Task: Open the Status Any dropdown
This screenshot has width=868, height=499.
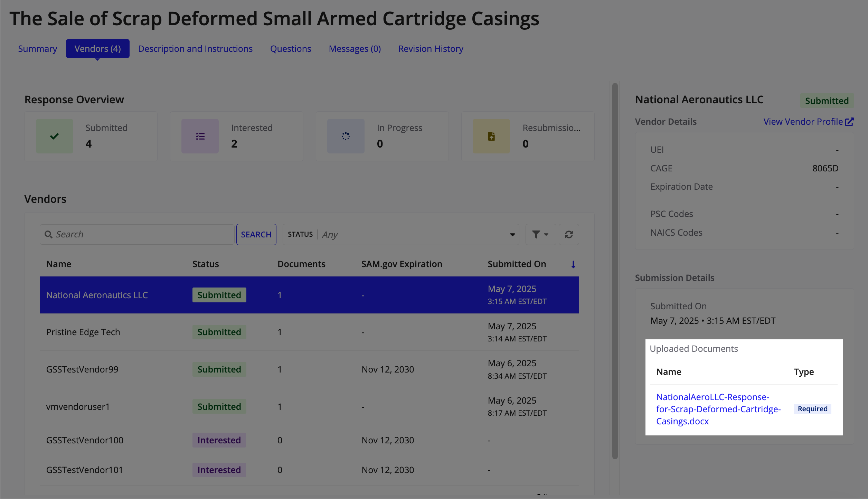Action: click(401, 235)
